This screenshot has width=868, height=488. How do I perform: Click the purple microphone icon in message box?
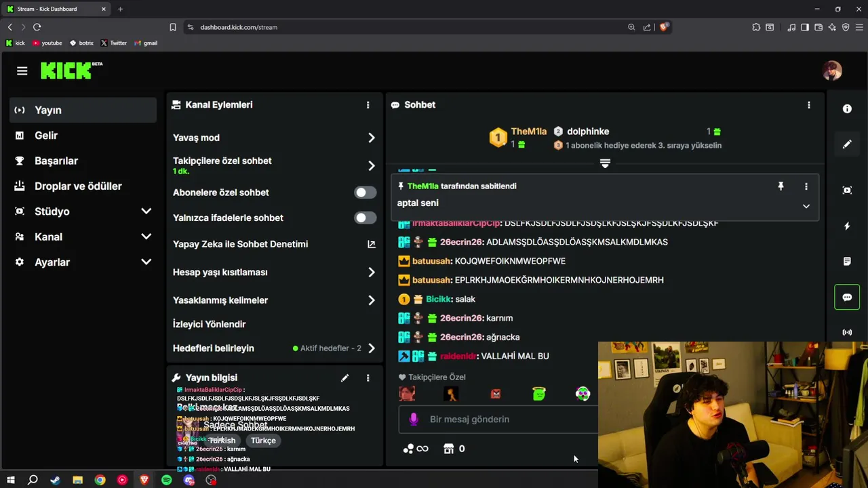tap(414, 419)
